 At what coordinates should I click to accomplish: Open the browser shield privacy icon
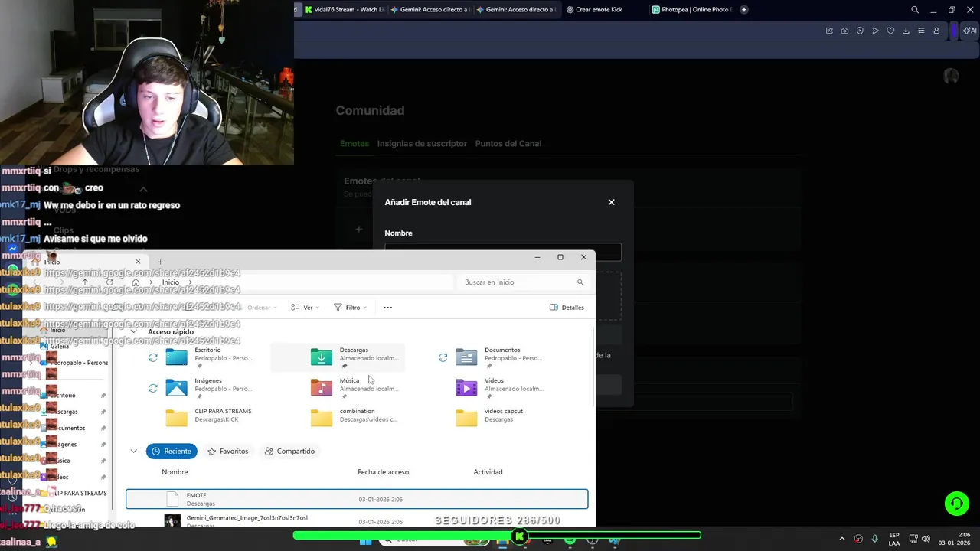860,31
